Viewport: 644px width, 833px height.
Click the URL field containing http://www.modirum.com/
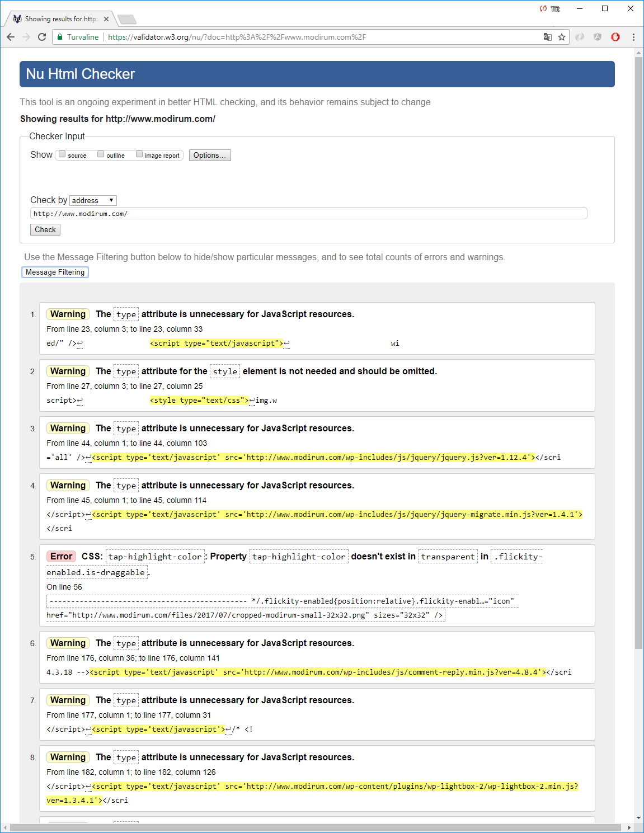click(x=308, y=214)
